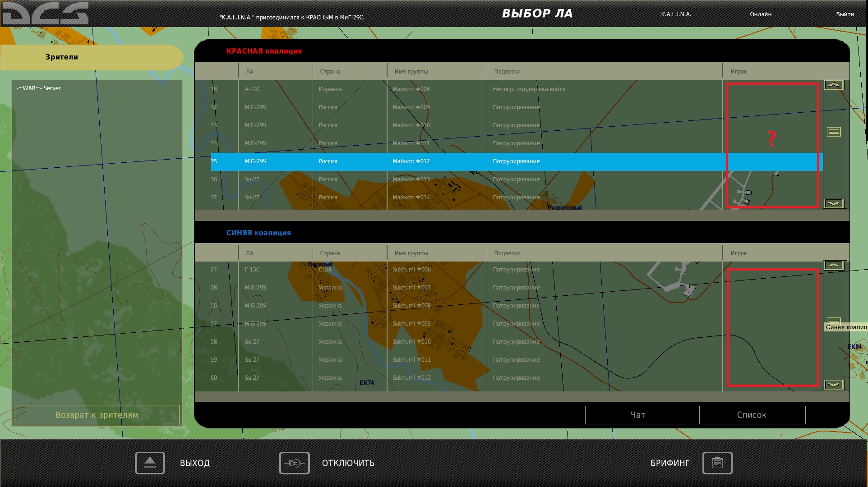Select MiG-29S slot Sukhumi #007
This screenshot has width=868, height=487.
517,288
